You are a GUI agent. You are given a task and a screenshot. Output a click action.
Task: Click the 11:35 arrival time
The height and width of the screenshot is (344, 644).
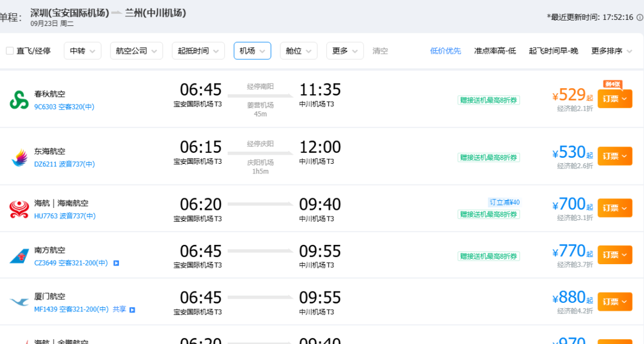pyautogui.click(x=320, y=89)
